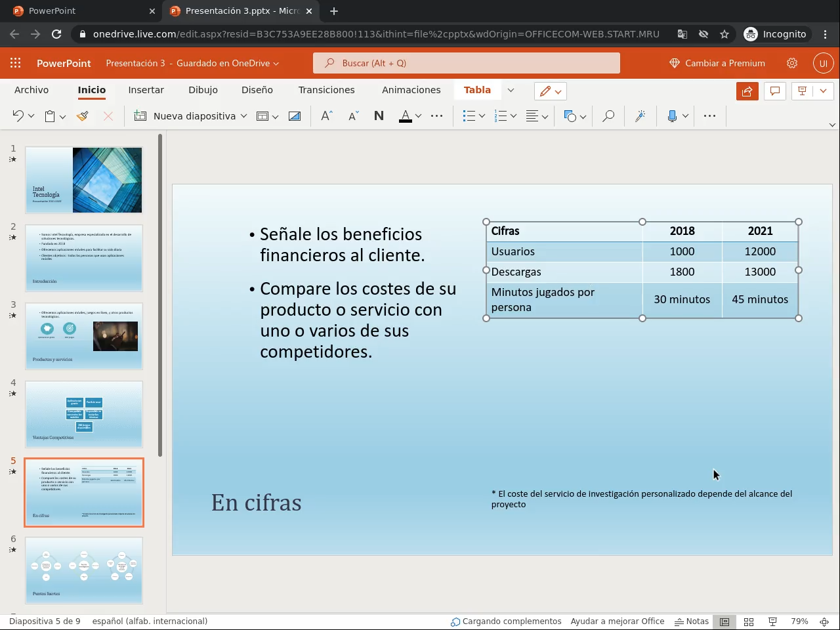Open the Insertar ribbon tab
The height and width of the screenshot is (630, 840).
coord(146,90)
